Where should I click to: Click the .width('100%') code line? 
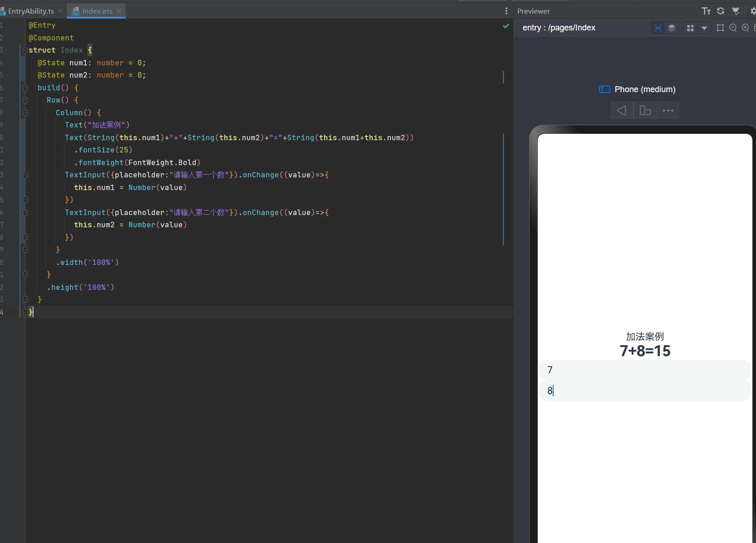(x=87, y=263)
